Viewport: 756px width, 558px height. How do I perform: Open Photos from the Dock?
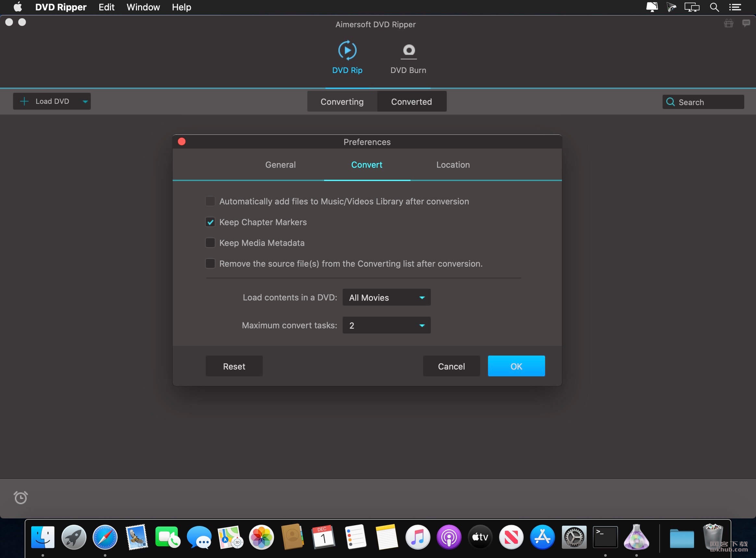[262, 537]
